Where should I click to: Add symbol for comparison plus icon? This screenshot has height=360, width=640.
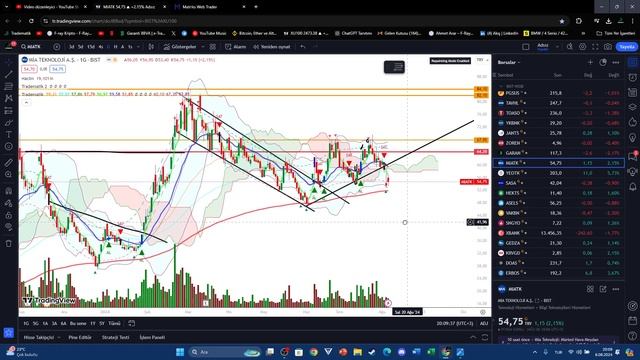click(57, 47)
